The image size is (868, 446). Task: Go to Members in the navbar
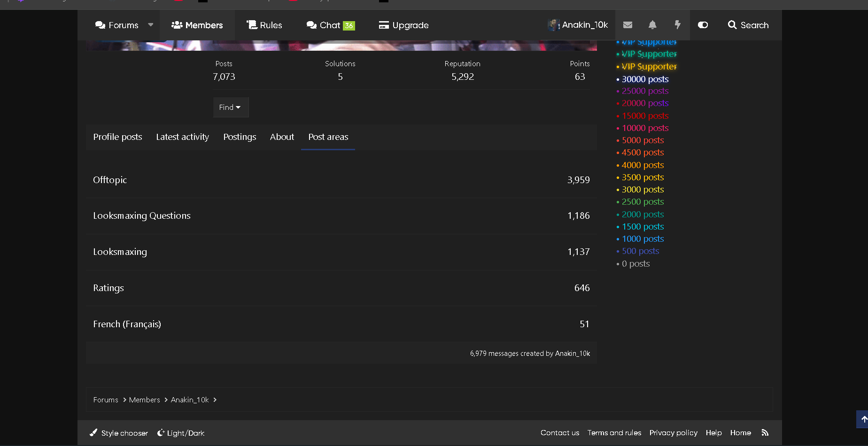pos(197,25)
